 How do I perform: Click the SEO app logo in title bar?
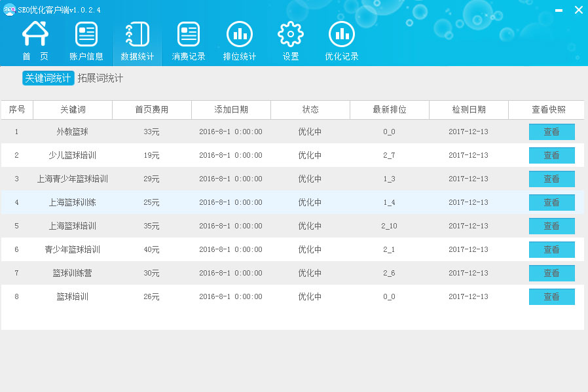click(x=9, y=9)
